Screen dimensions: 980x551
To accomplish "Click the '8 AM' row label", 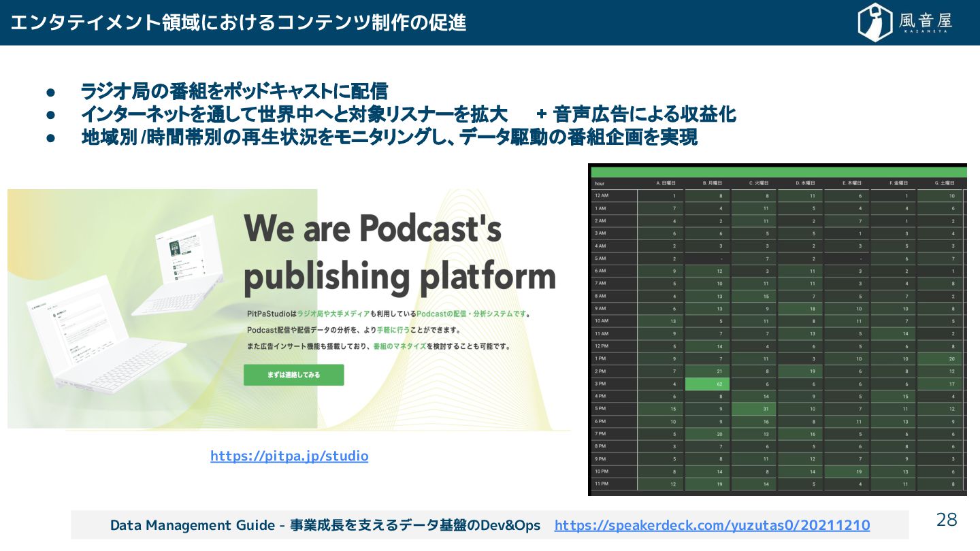I will (x=600, y=296).
